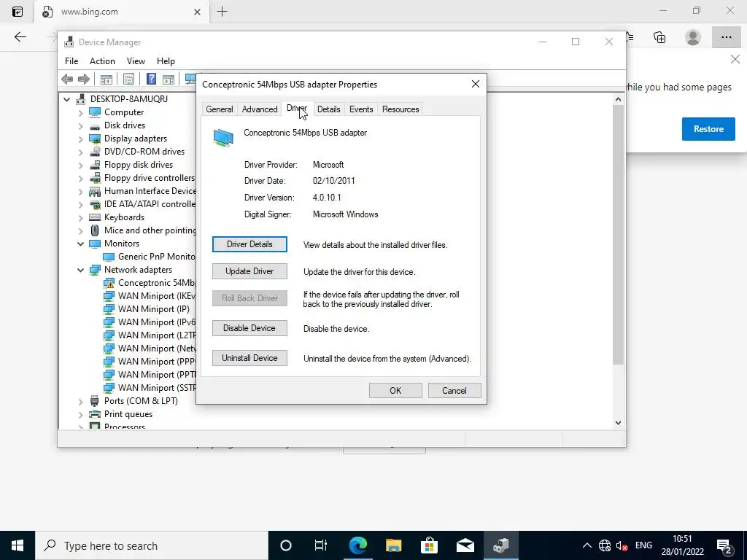Screen dimensions: 747x560
Task: Open the Action menu
Action: (x=102, y=61)
